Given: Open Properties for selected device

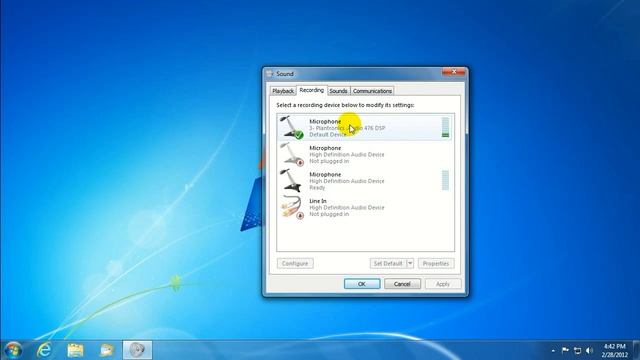Looking at the screenshot, I should tap(436, 264).
